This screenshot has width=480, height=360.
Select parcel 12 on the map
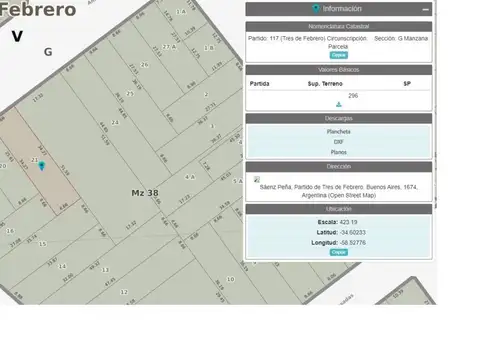(x=124, y=292)
